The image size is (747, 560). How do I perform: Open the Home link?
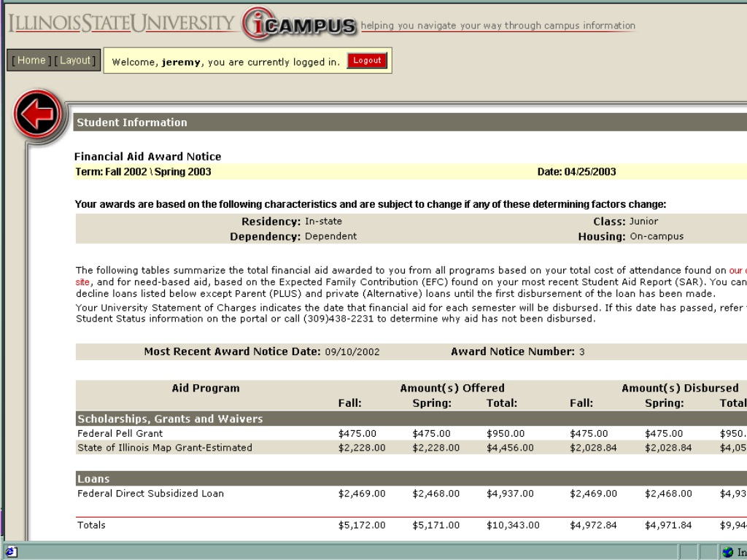(31, 60)
